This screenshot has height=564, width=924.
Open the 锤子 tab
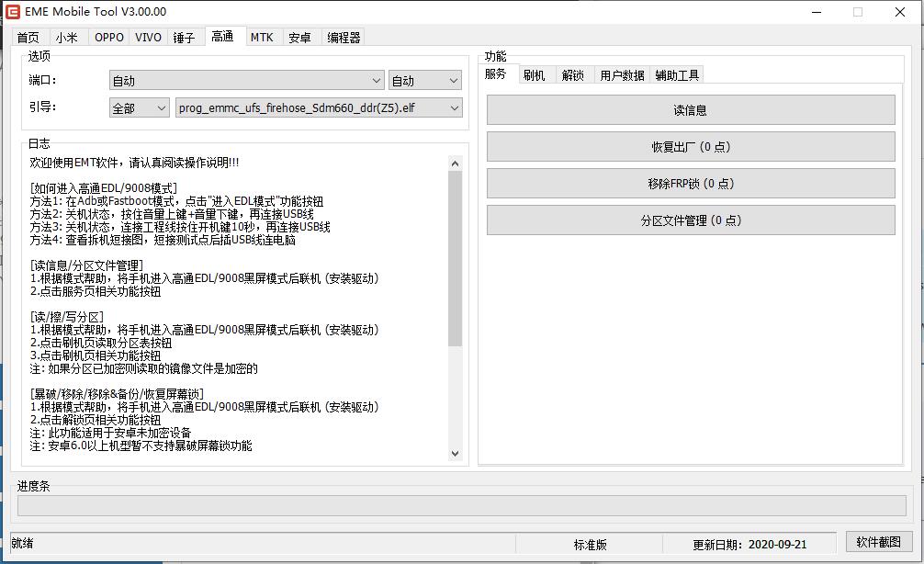[x=184, y=38]
